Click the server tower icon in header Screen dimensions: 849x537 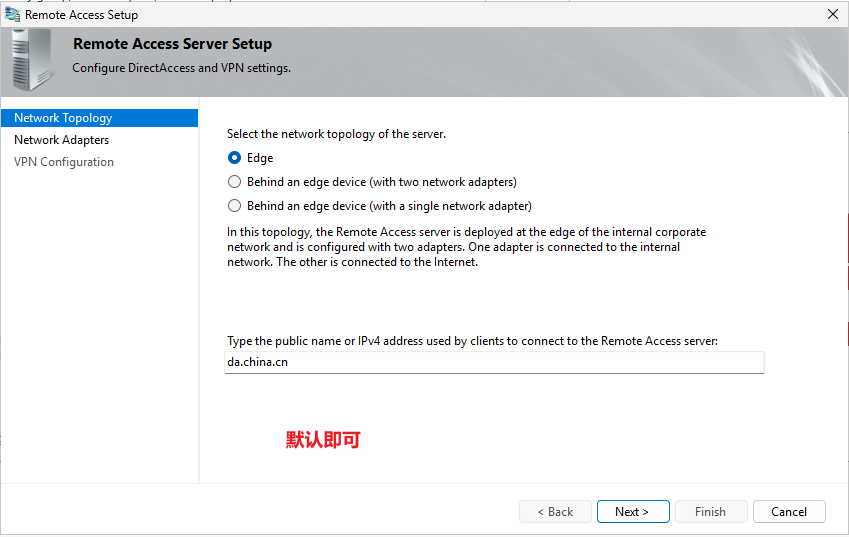[x=31, y=60]
